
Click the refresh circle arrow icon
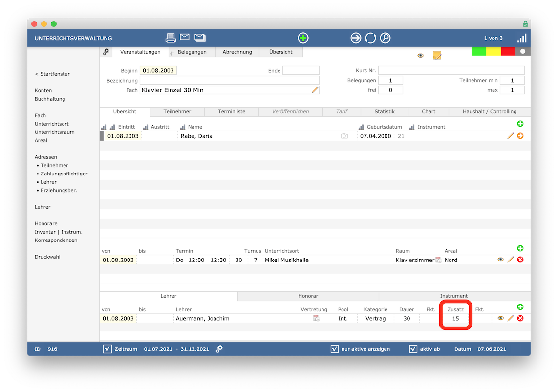point(370,38)
